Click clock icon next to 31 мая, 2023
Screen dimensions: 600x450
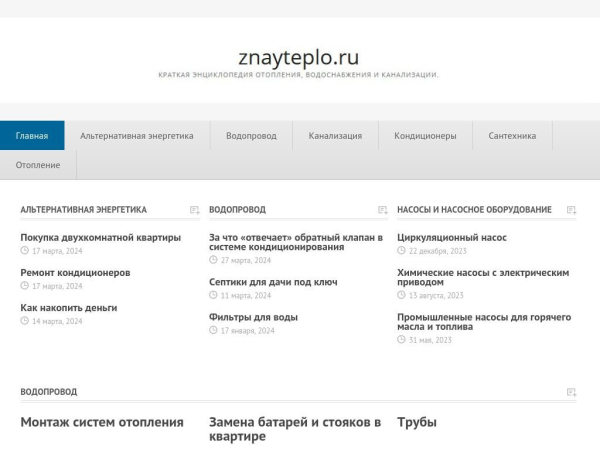401,339
